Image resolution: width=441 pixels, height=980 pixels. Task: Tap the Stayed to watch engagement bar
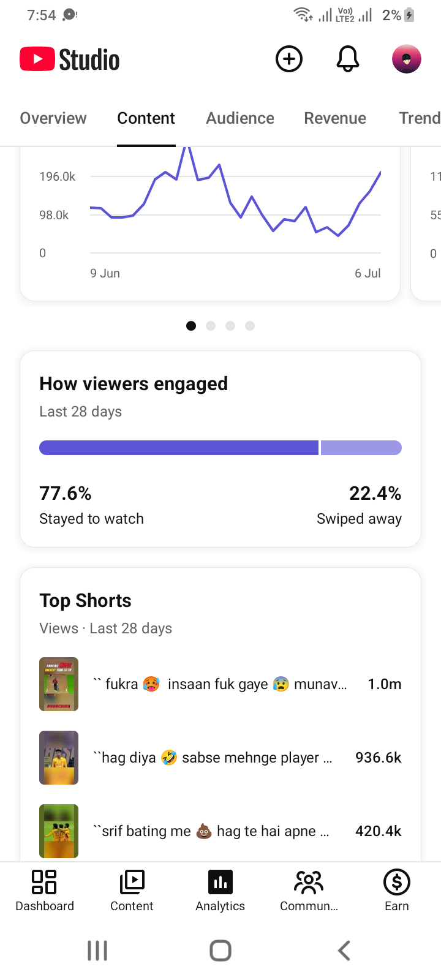[x=179, y=448]
